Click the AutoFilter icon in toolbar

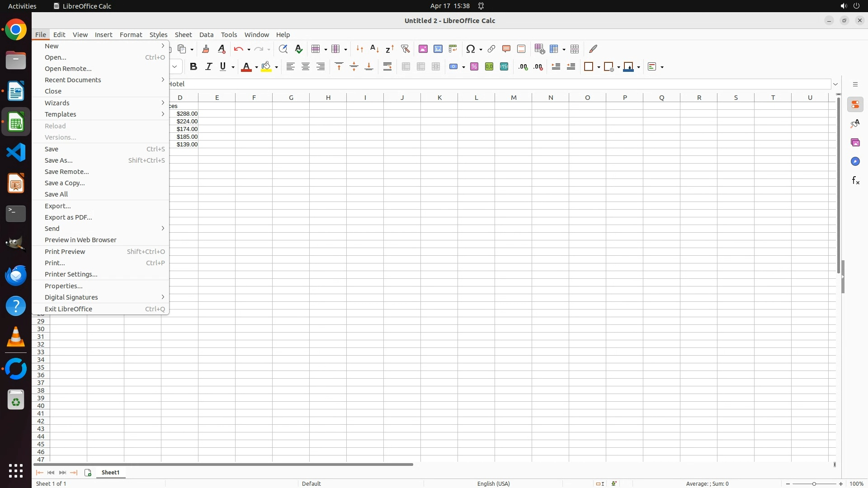point(405,49)
